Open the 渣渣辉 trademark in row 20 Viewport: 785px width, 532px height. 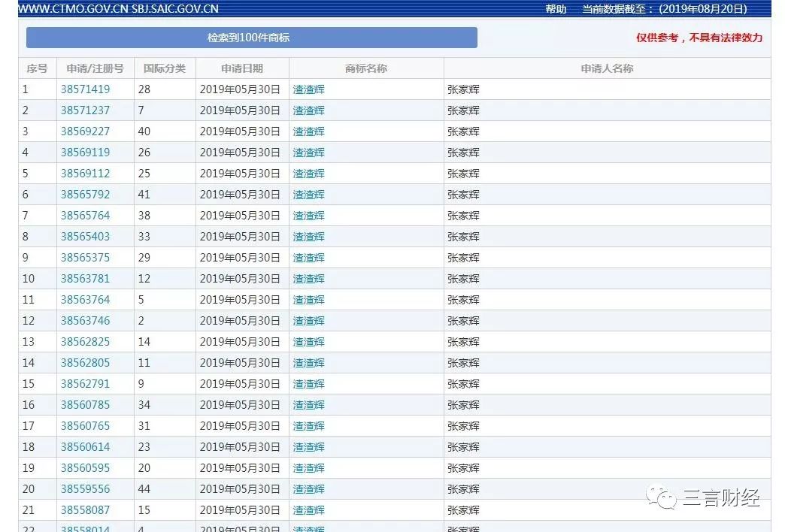(x=309, y=488)
